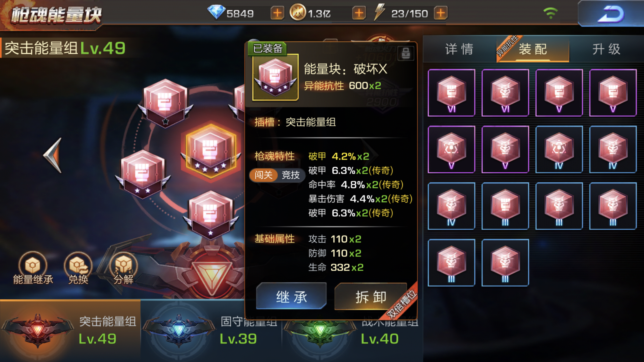Switch to the 升级 tab
644x362 pixels.
[606, 49]
